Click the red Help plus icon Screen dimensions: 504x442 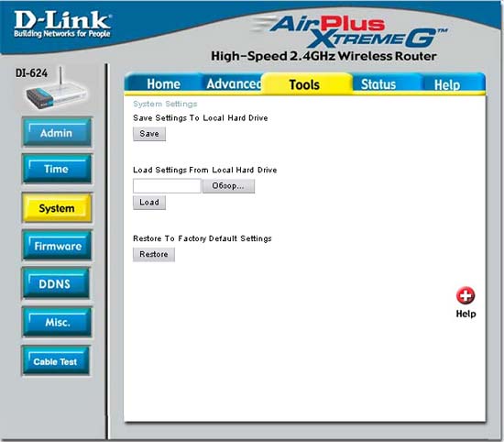466,295
